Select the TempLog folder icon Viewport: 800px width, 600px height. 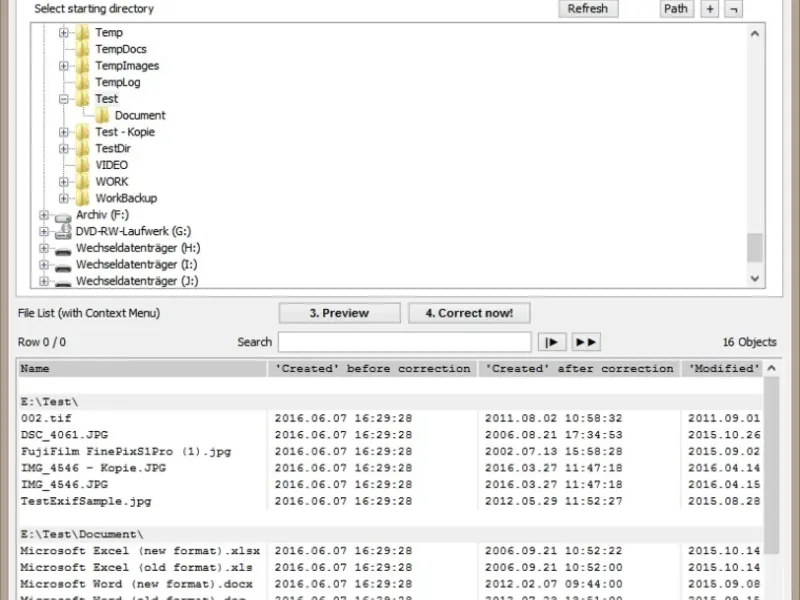[82, 82]
